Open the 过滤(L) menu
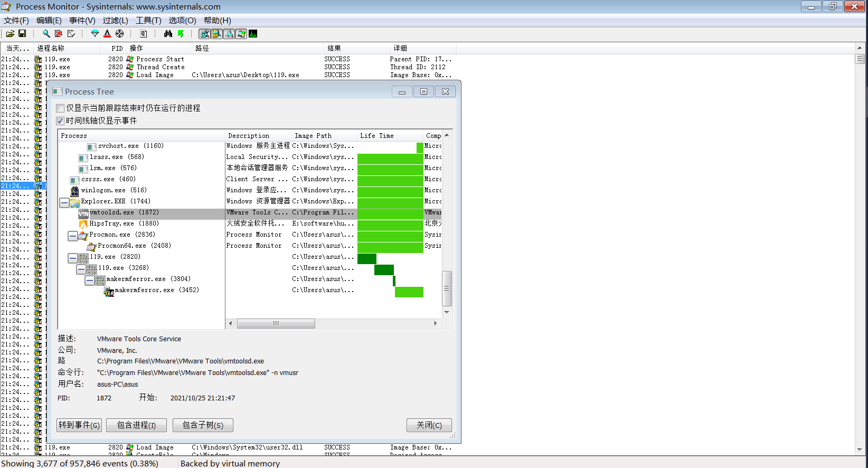 coord(116,21)
